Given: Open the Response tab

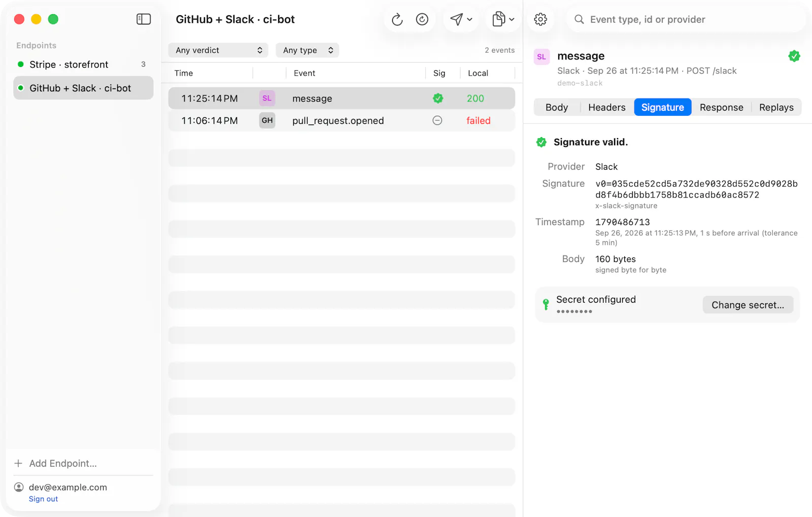Looking at the screenshot, I should (x=721, y=107).
